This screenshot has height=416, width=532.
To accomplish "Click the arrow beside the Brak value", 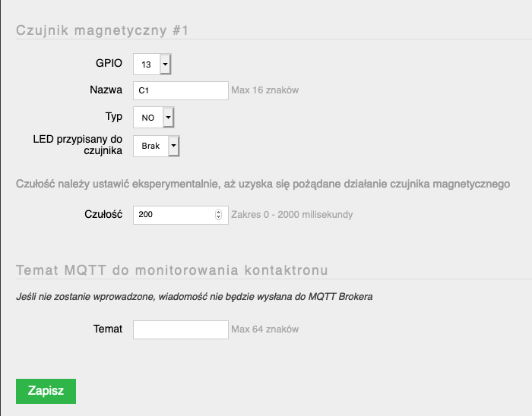I will [x=174, y=146].
